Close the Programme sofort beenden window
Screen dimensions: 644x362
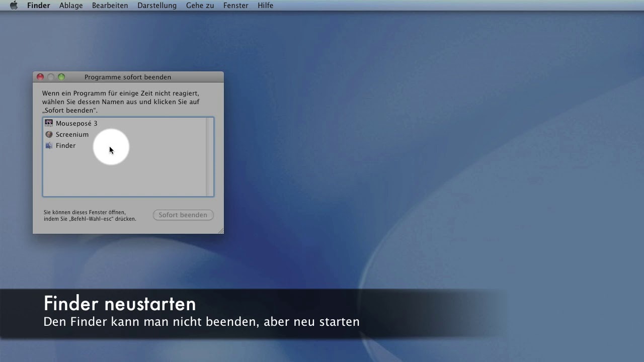click(x=40, y=77)
